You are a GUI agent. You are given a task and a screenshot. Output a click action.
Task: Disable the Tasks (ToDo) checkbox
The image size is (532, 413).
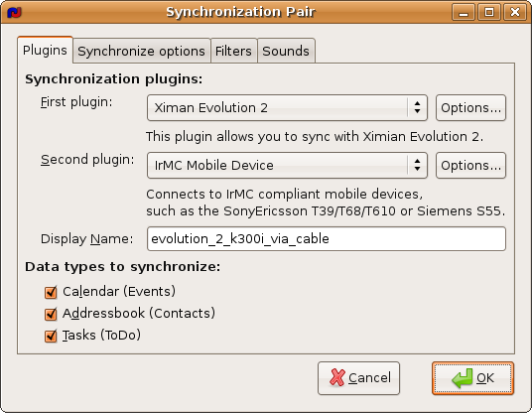[51, 336]
